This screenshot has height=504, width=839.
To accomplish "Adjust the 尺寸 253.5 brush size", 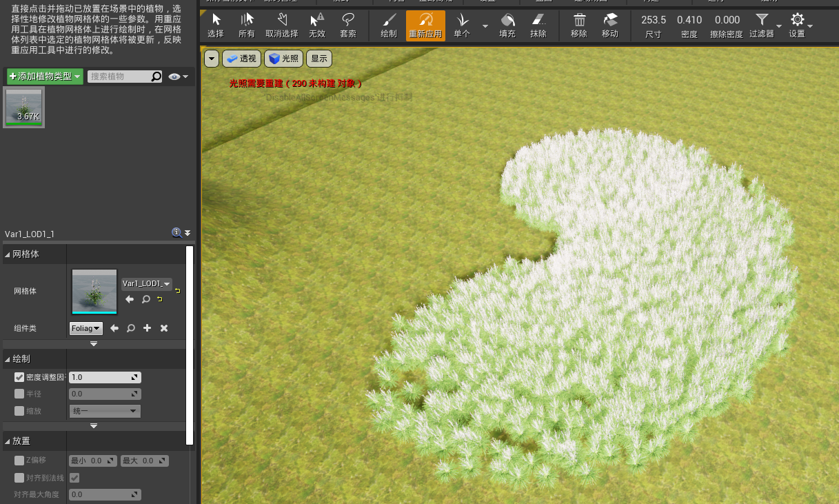I will coord(654,20).
